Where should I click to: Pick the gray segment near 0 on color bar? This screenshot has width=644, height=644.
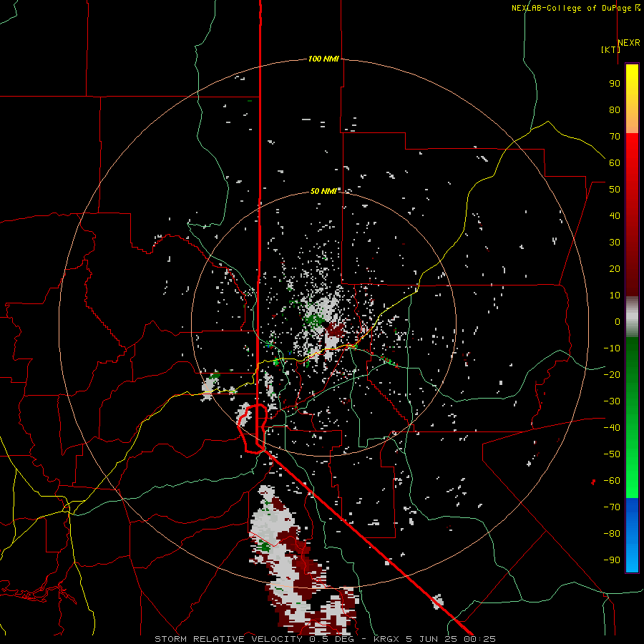pyautogui.click(x=632, y=316)
